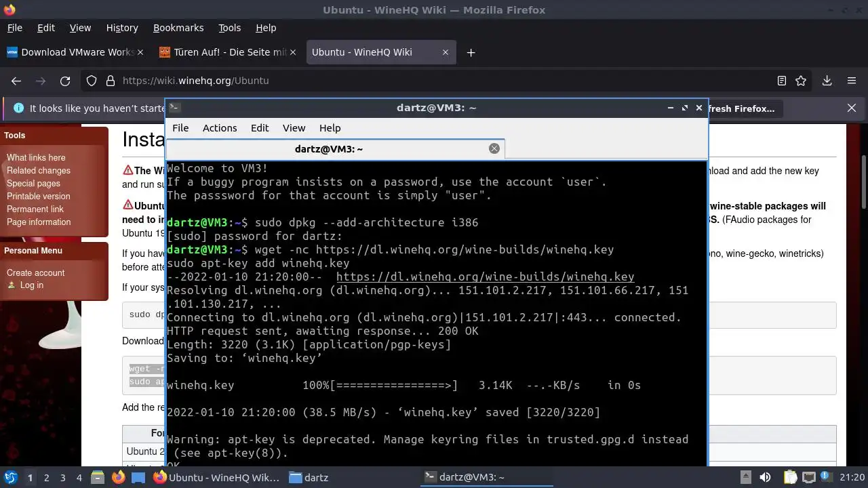868x488 pixels.
Task: Open the network tray icon
Action: point(809,477)
